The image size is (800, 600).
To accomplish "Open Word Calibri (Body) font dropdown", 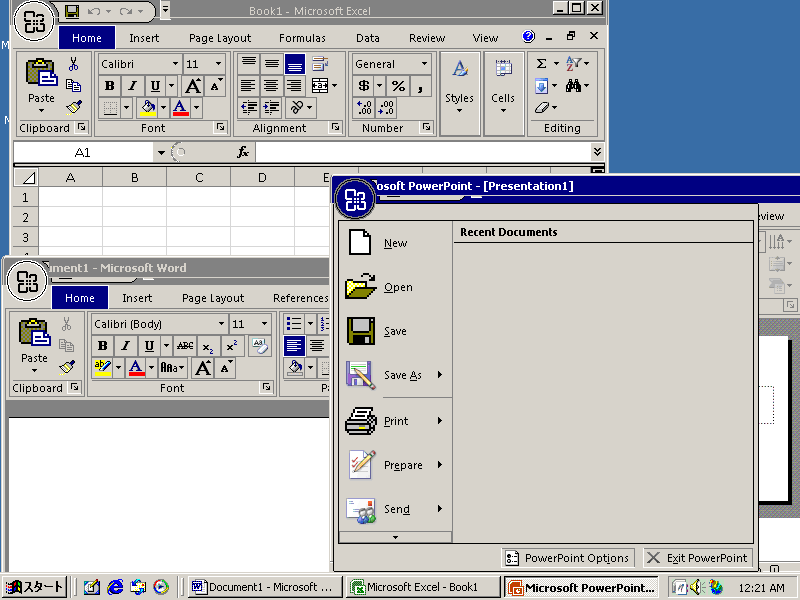I will click(221, 324).
